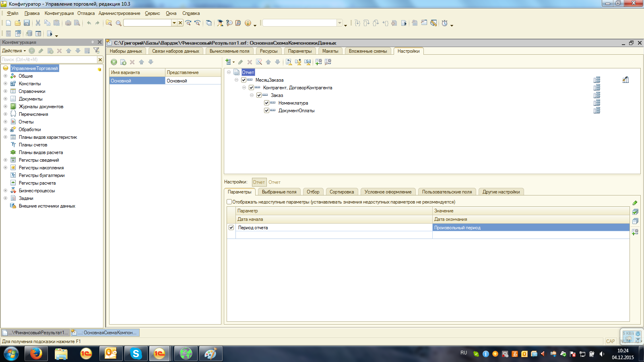Click the gear-with-magnifier icon in structure toolbar
644x362 pixels.
[x=328, y=62]
